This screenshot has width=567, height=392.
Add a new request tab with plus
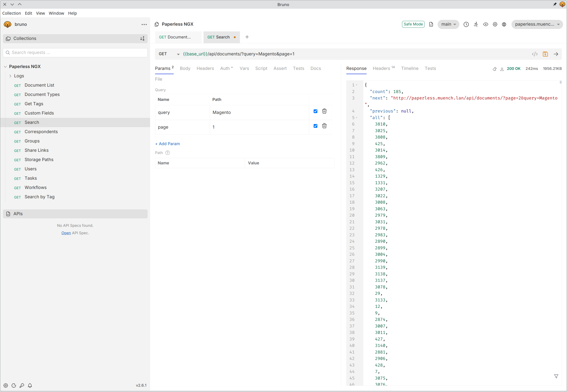tap(247, 37)
